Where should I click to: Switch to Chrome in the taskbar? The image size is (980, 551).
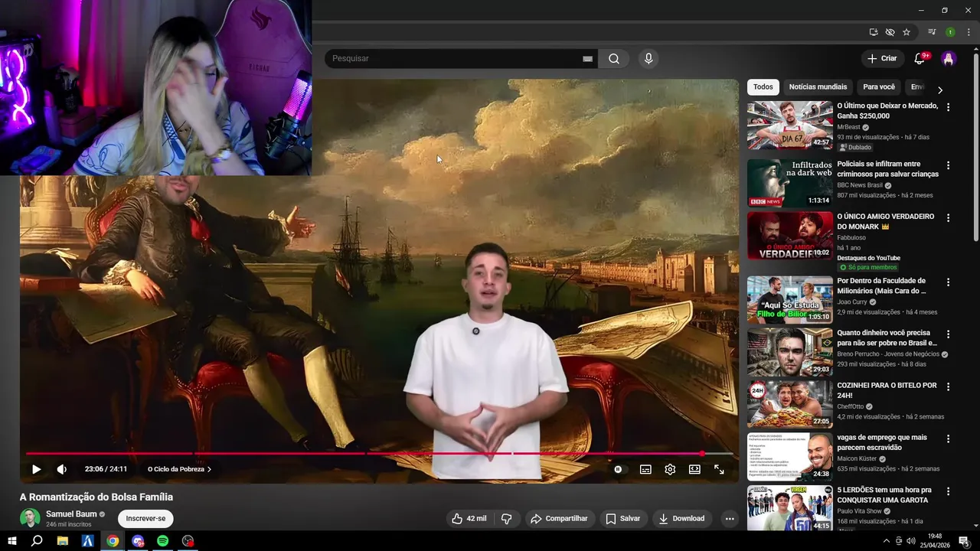click(113, 541)
